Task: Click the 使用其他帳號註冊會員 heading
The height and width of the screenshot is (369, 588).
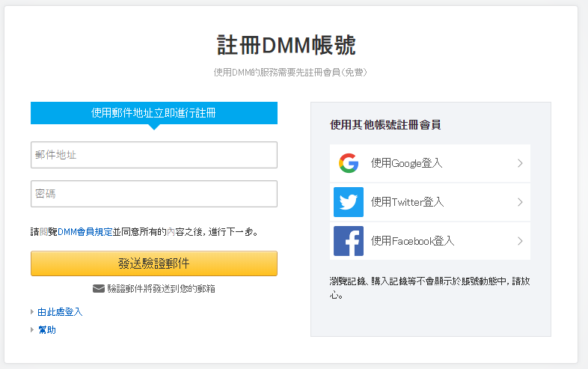Action: click(x=385, y=125)
